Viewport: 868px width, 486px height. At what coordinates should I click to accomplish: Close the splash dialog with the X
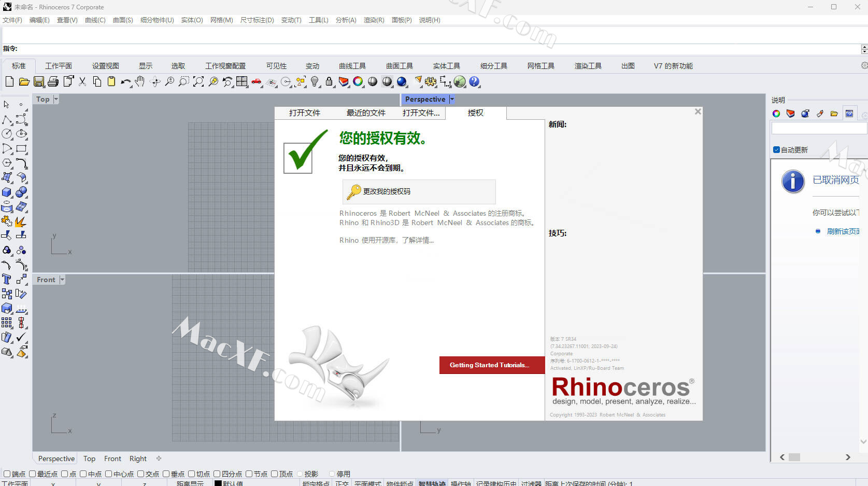click(x=698, y=112)
